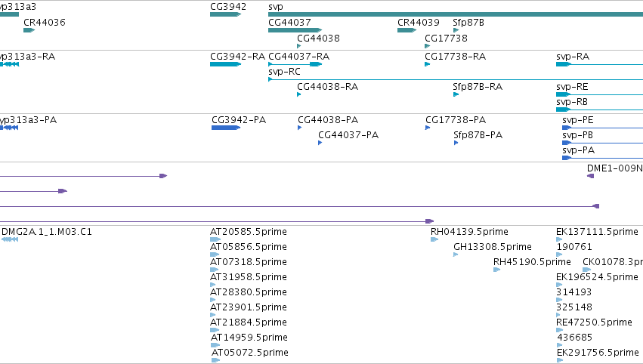Select the RH04139.5prime EST arrow
This screenshot has height=364, width=643.
[x=434, y=239]
